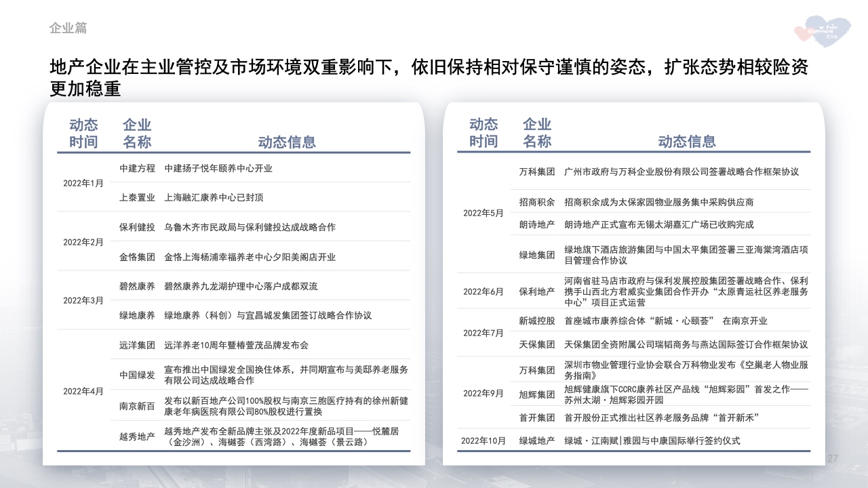Select the text "碧然康养九龙湖护理中心落户成都双流"
This screenshot has height=488, width=868.
click(x=241, y=286)
